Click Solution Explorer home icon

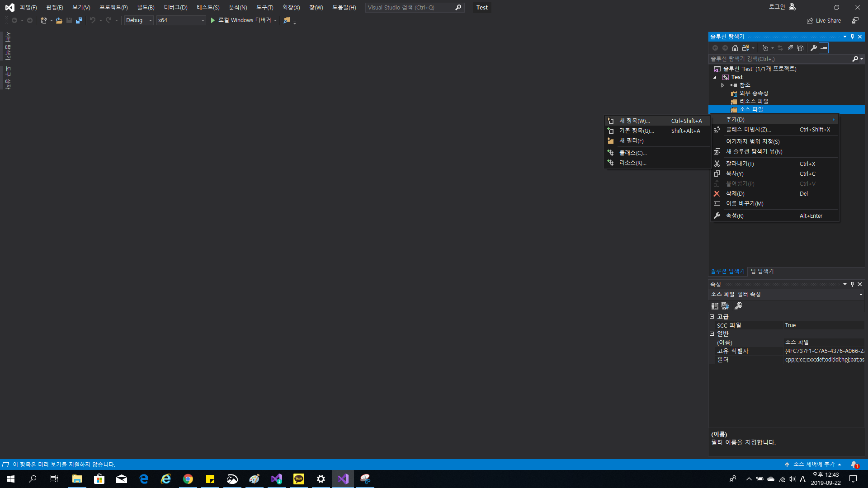click(735, 48)
